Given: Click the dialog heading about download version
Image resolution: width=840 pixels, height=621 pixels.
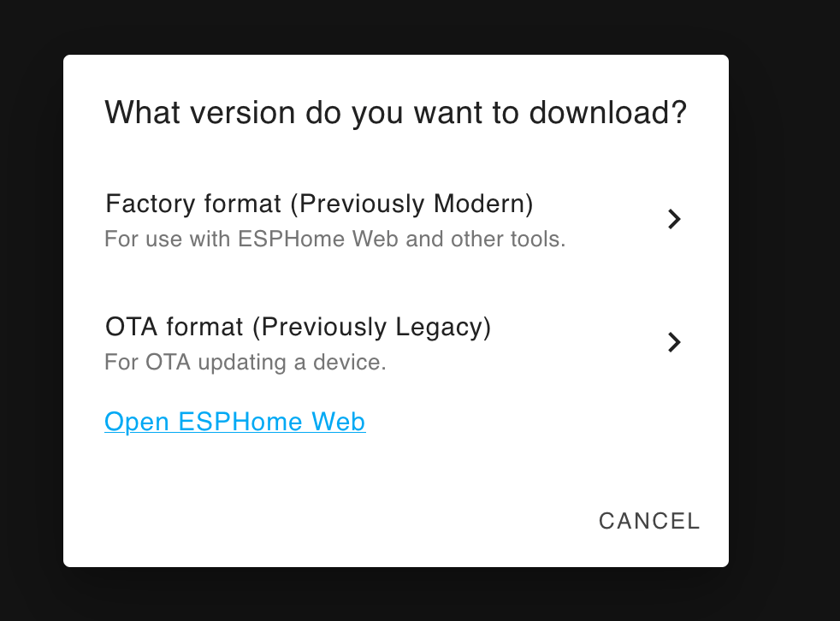Looking at the screenshot, I should (395, 113).
